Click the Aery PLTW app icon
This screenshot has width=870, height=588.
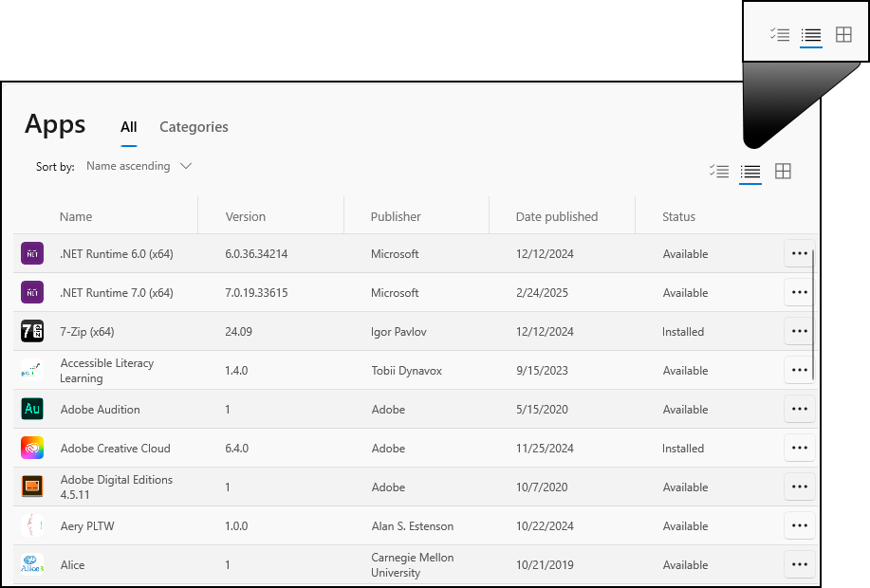pyautogui.click(x=32, y=525)
